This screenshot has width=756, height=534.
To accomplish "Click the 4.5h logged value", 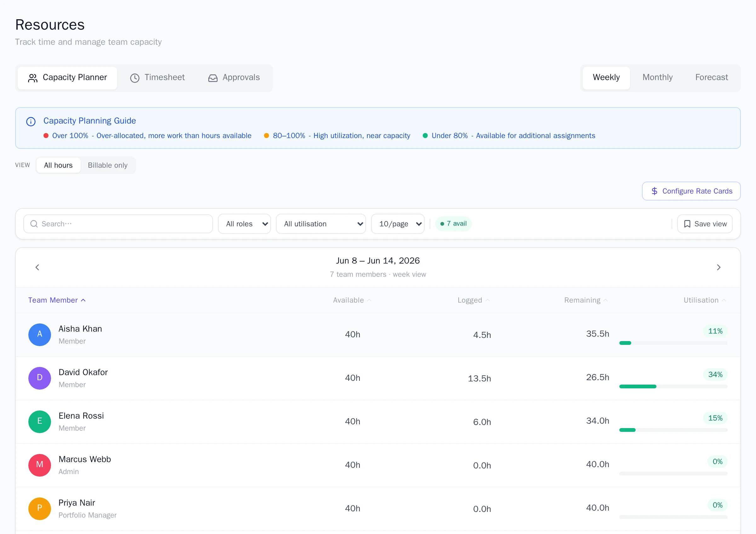I will 482,335.
